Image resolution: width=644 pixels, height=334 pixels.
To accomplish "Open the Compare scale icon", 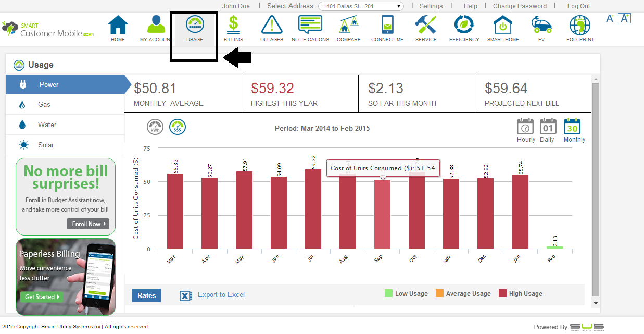I will pyautogui.click(x=349, y=24).
